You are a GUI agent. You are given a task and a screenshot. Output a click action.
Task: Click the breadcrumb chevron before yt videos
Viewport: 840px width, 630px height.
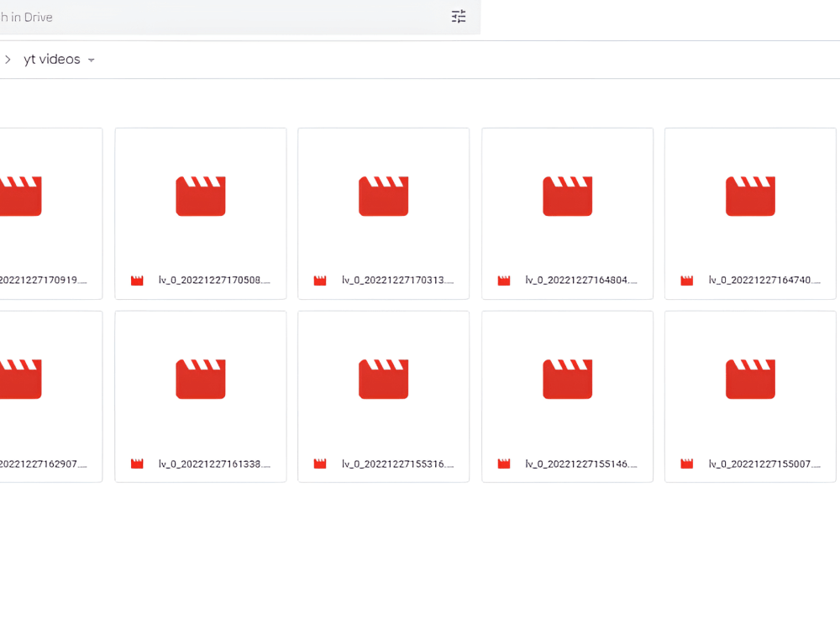pos(8,60)
